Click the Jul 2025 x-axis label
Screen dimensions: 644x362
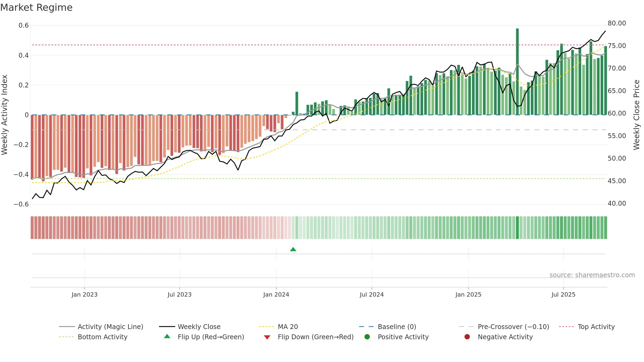click(563, 294)
